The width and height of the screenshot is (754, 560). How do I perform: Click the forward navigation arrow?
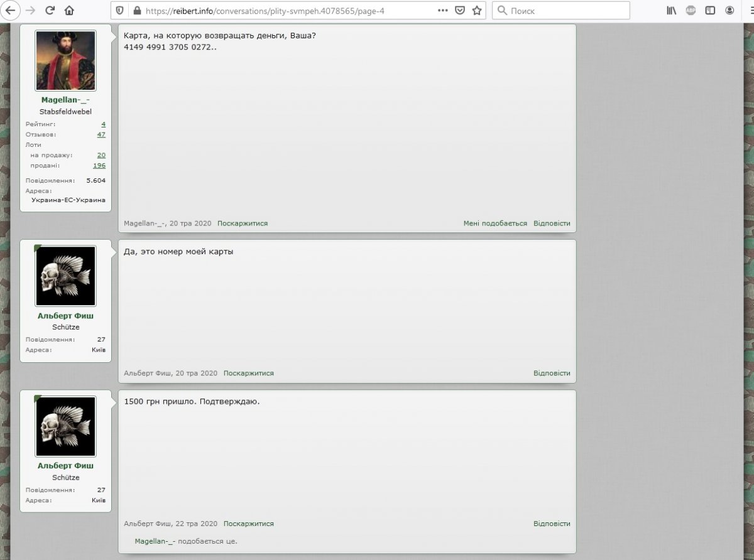click(30, 10)
